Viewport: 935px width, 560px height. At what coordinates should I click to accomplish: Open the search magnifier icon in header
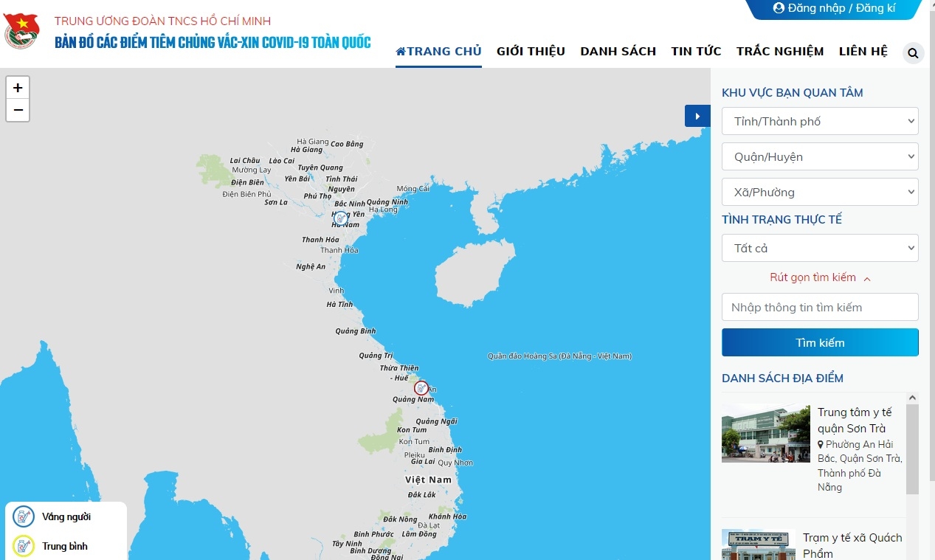pos(914,53)
